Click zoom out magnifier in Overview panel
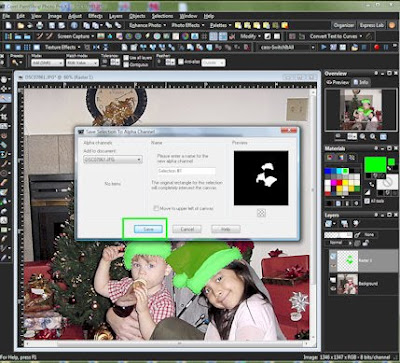Viewport: 400px width, 363px height. click(x=362, y=136)
